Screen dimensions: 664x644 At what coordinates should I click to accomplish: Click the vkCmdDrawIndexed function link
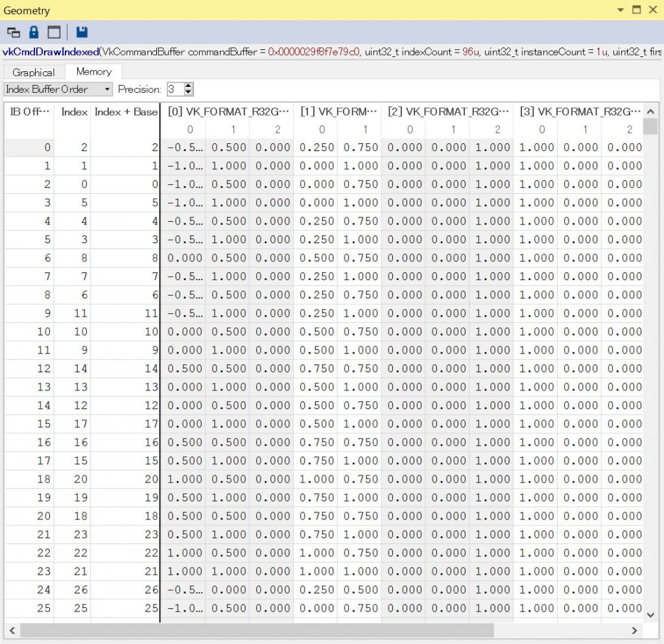pos(51,52)
